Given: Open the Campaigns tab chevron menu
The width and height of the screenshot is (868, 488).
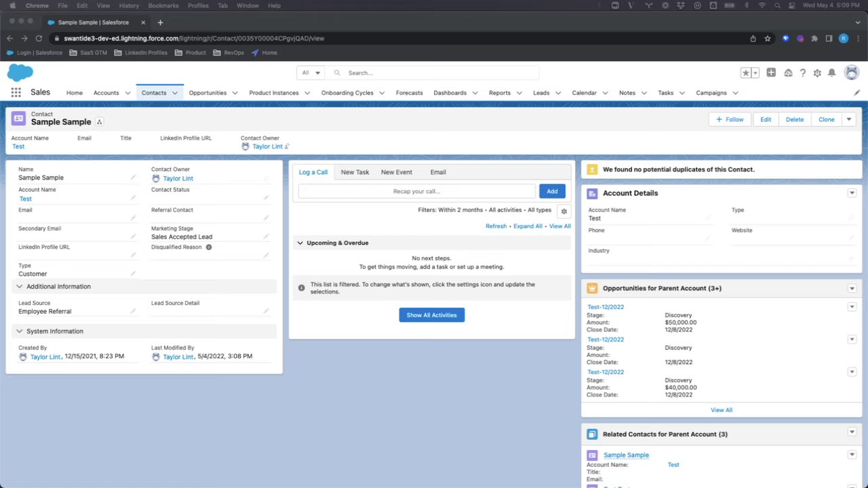Looking at the screenshot, I should tap(735, 93).
